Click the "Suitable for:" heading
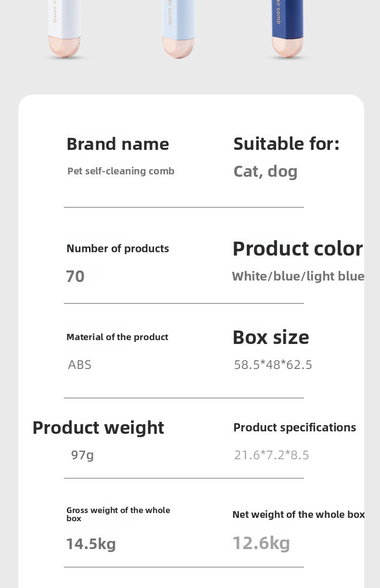Image resolution: width=380 pixels, height=588 pixels. click(286, 144)
